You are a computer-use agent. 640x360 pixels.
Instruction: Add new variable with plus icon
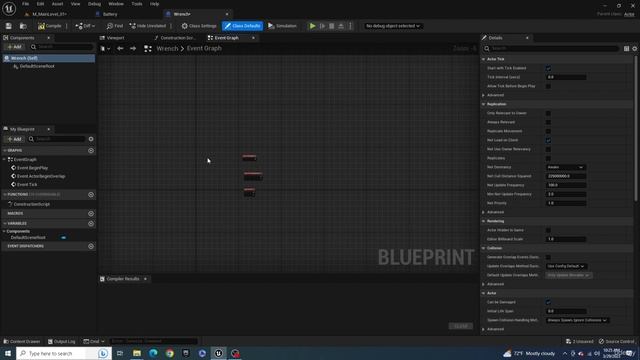[91, 224]
